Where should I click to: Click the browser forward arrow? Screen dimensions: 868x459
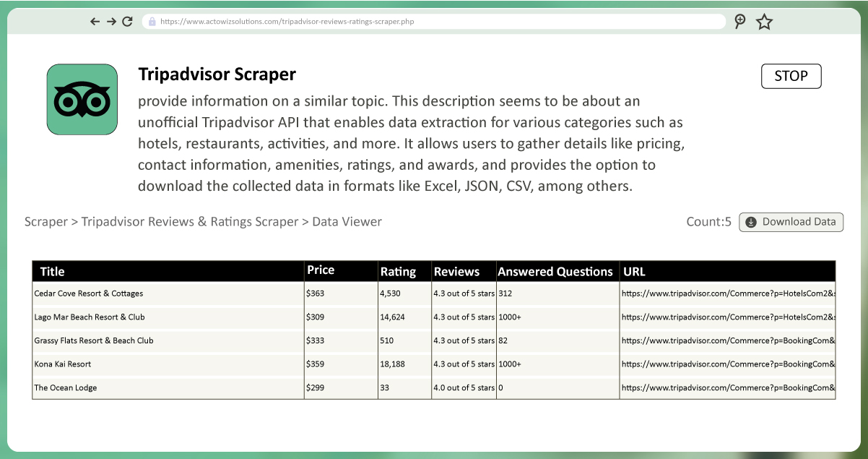point(111,22)
